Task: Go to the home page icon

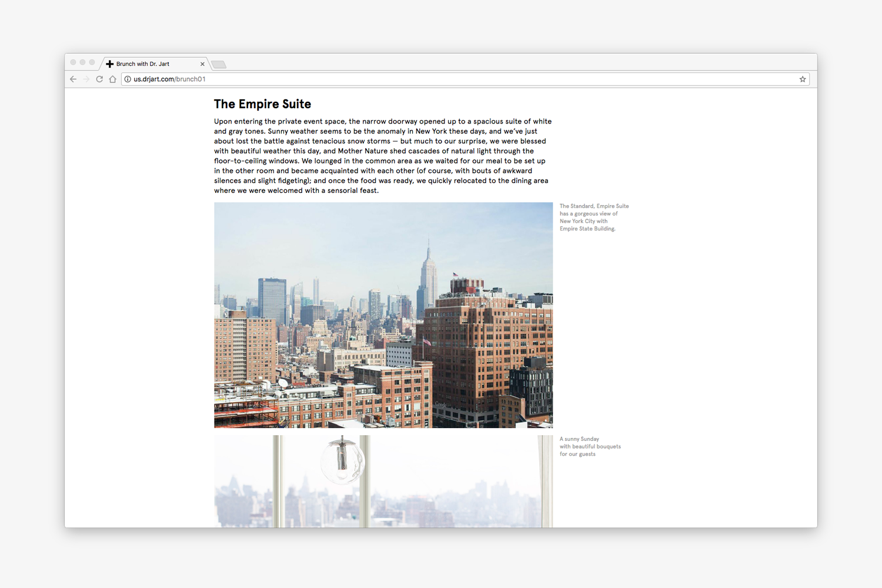Action: coord(112,79)
